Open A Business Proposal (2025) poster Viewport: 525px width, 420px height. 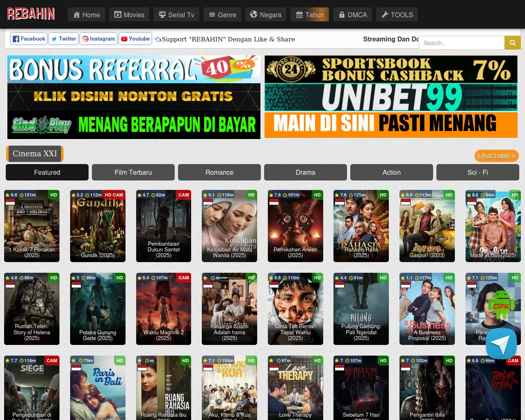tap(427, 309)
